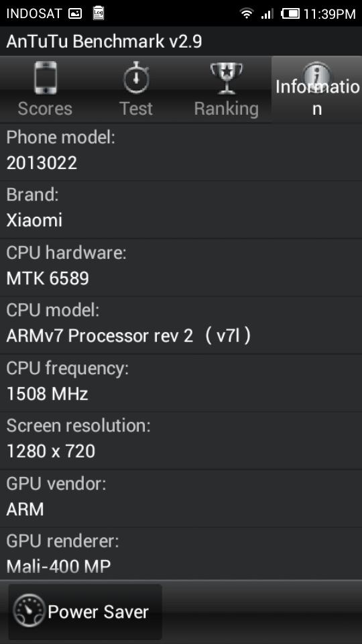Open the Scores tab phone icon
The image size is (362, 644).
[x=45, y=78]
